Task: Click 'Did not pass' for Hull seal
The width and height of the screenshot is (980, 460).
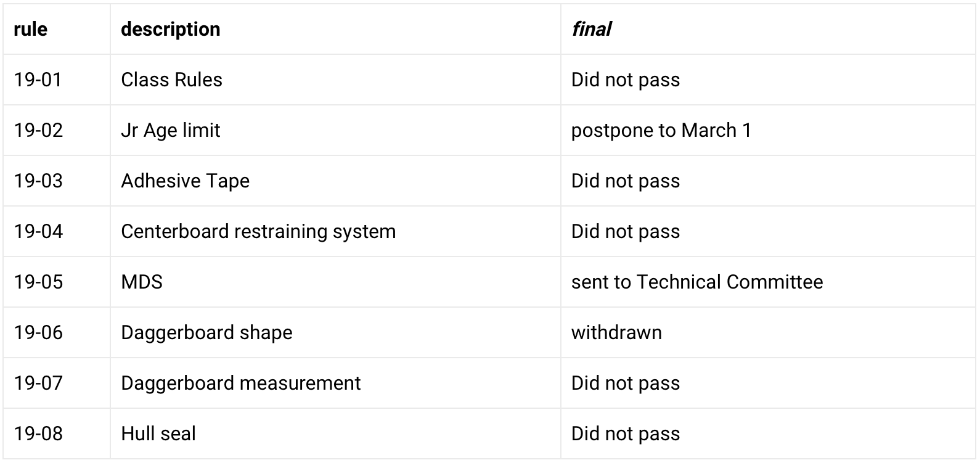Action: pyautogui.click(x=768, y=433)
